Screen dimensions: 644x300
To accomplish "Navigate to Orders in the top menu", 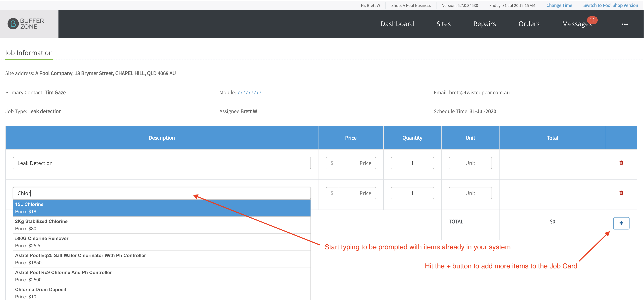I will [529, 24].
